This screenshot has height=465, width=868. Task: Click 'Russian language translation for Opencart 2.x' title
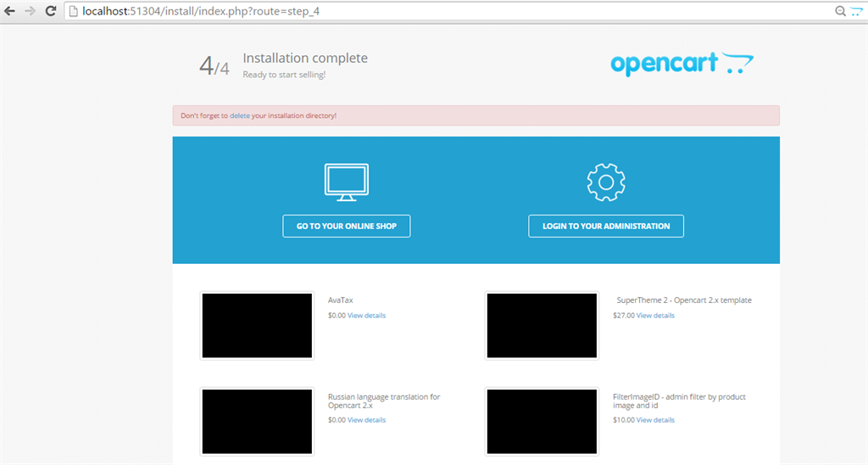(384, 401)
